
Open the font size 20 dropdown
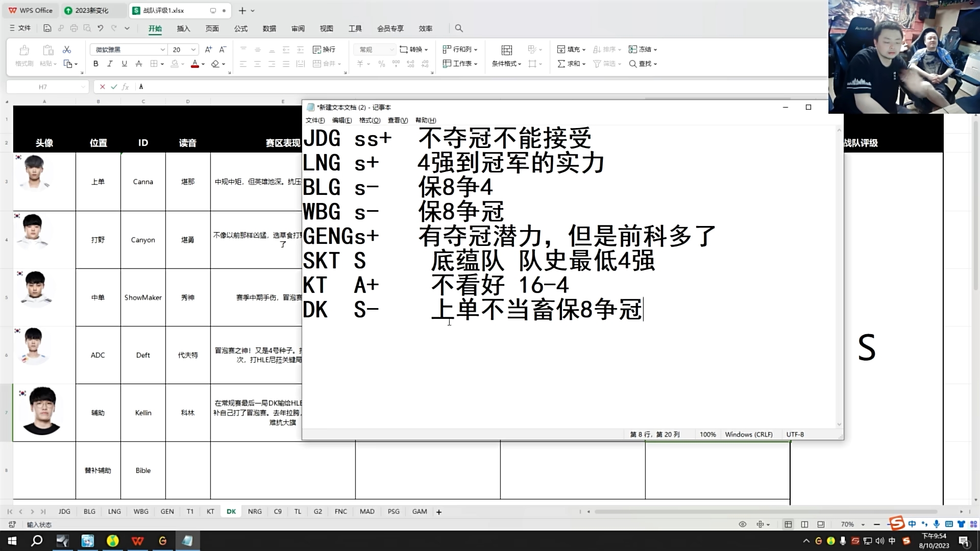pos(193,49)
